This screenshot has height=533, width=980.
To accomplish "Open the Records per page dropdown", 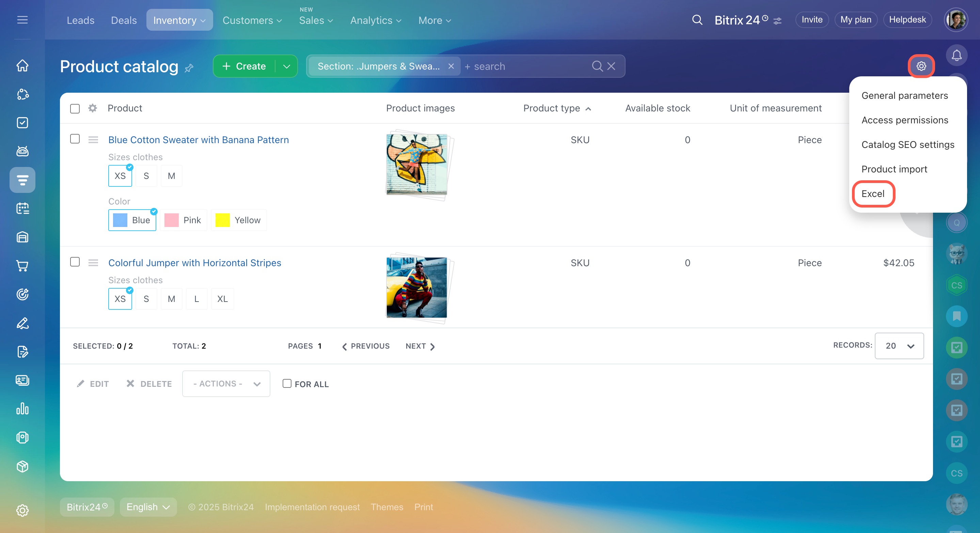I will (899, 346).
